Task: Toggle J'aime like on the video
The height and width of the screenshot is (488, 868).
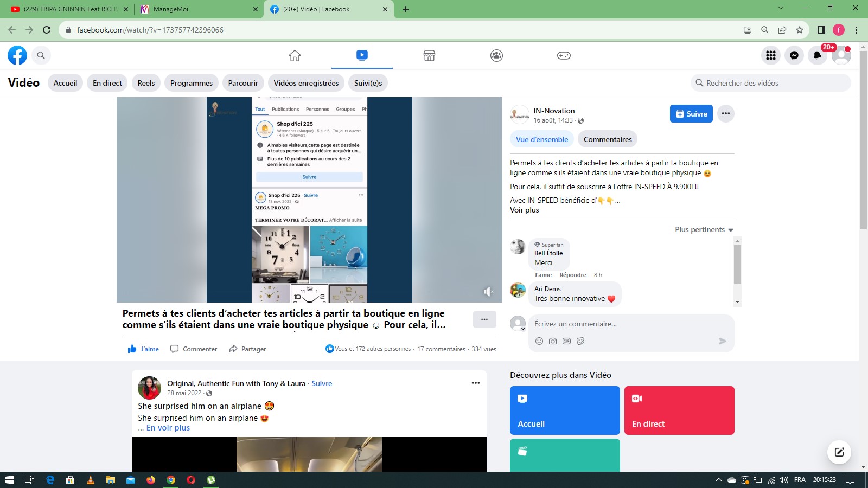Action: coord(143,349)
